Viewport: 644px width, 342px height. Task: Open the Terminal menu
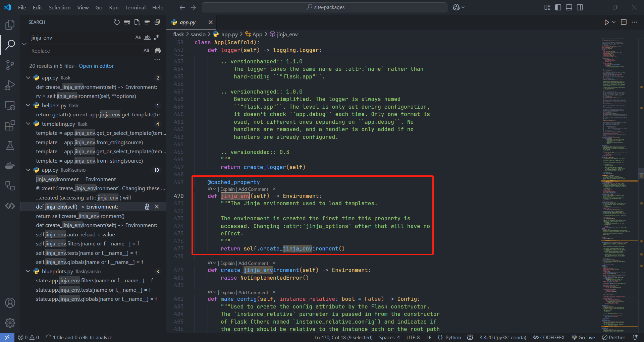[x=135, y=7]
